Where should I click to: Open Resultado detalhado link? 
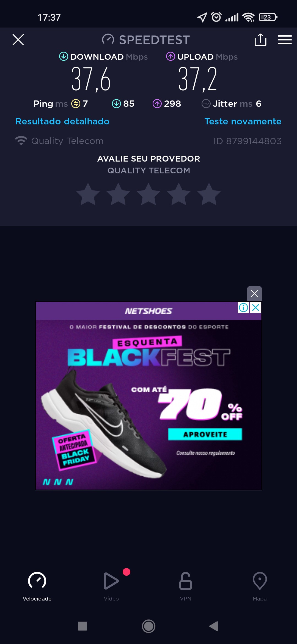pyautogui.click(x=62, y=121)
